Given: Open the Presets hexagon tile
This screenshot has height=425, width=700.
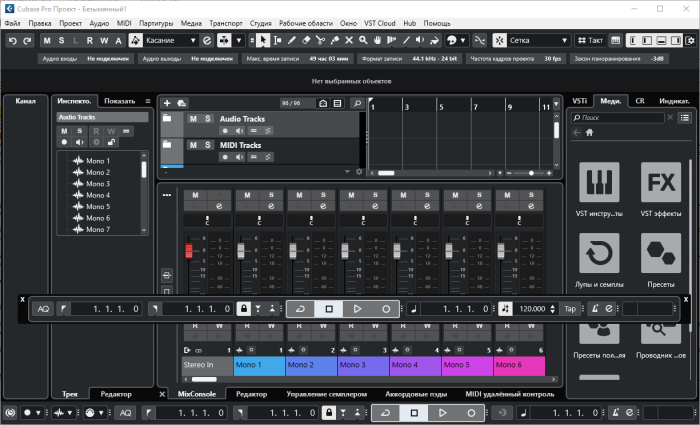Looking at the screenshot, I should (x=659, y=254).
